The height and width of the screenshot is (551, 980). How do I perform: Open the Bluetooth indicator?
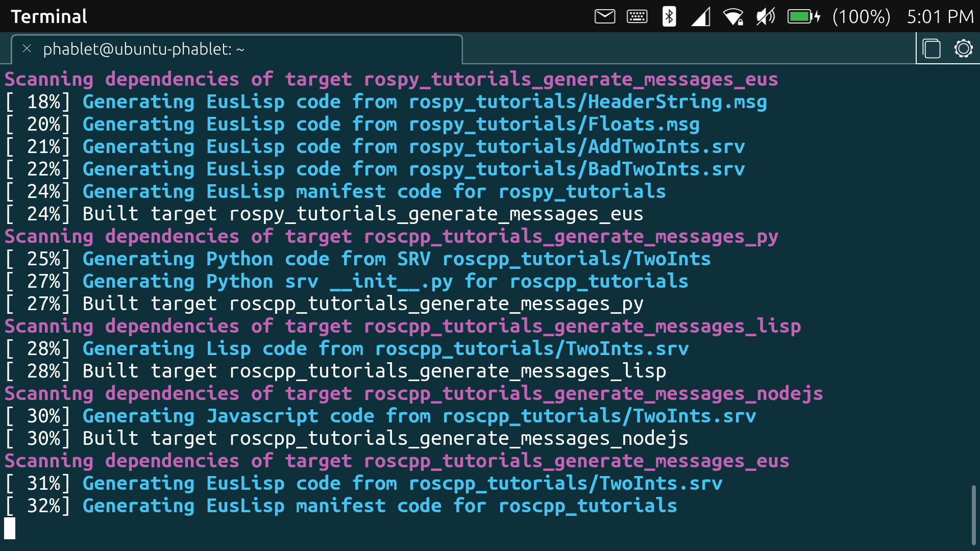pyautogui.click(x=669, y=17)
